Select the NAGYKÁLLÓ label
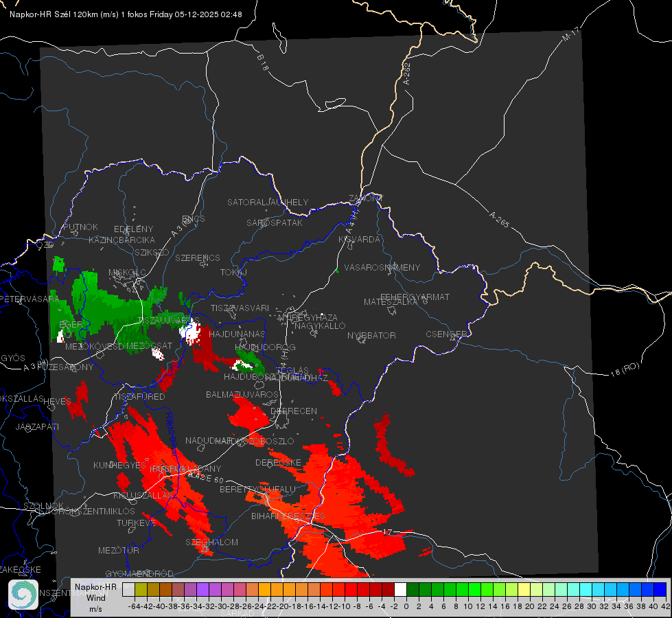The width and height of the screenshot is (672, 618). 320,326
